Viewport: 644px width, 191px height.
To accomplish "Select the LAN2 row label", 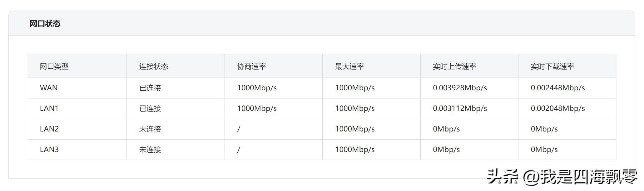I will pyautogui.click(x=49, y=129).
